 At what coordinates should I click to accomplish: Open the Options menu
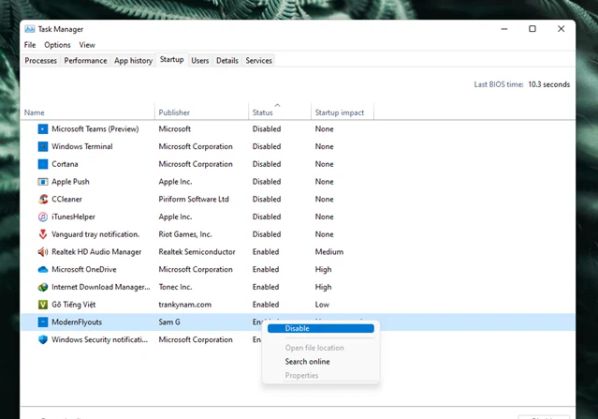point(57,45)
